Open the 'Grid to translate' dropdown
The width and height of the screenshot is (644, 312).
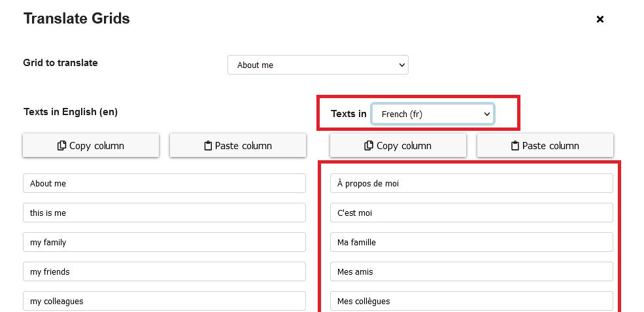point(318,65)
